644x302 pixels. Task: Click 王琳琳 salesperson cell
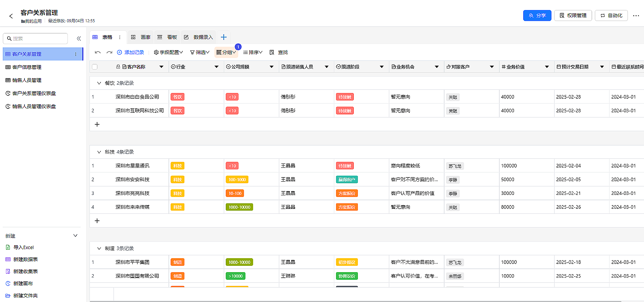tap(288, 276)
